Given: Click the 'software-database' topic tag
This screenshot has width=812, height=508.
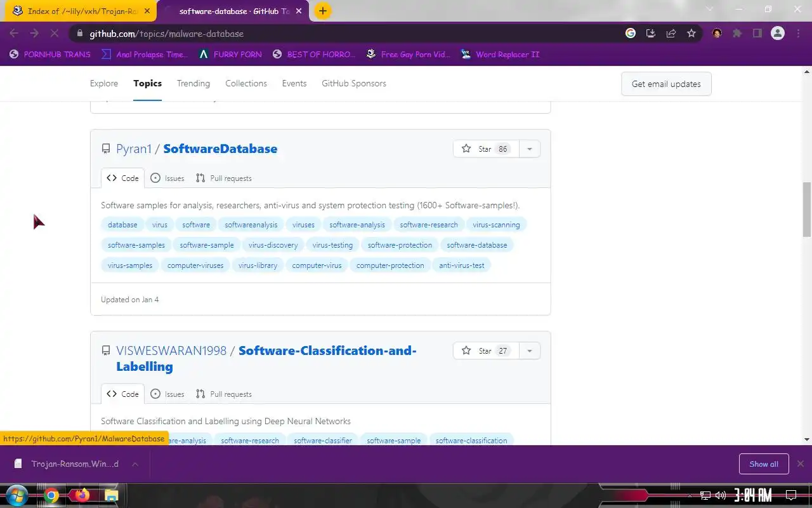Looking at the screenshot, I should point(477,245).
